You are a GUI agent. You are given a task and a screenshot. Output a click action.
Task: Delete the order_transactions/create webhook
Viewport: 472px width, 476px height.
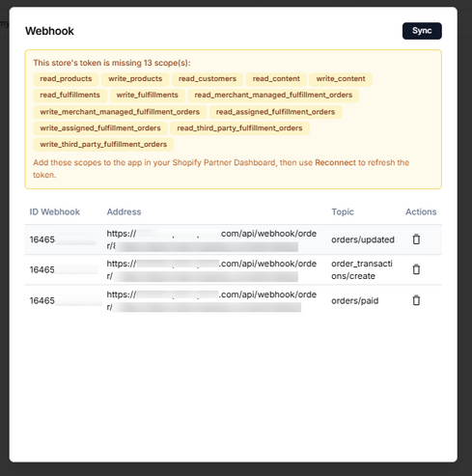pos(416,269)
